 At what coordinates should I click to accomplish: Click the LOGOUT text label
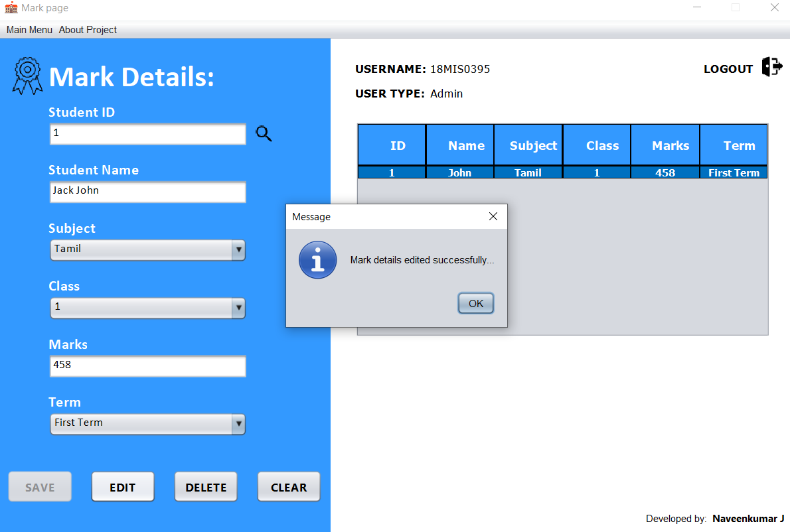[728, 69]
